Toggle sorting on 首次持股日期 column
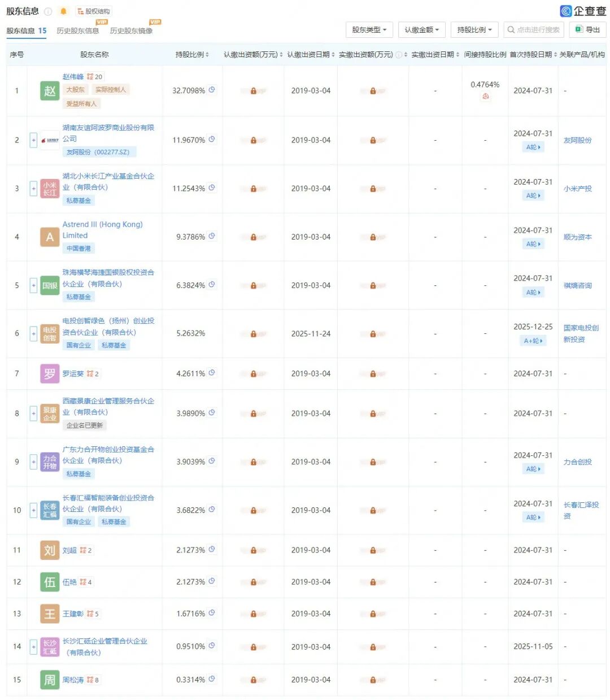The height and width of the screenshot is (700, 610). click(x=533, y=55)
